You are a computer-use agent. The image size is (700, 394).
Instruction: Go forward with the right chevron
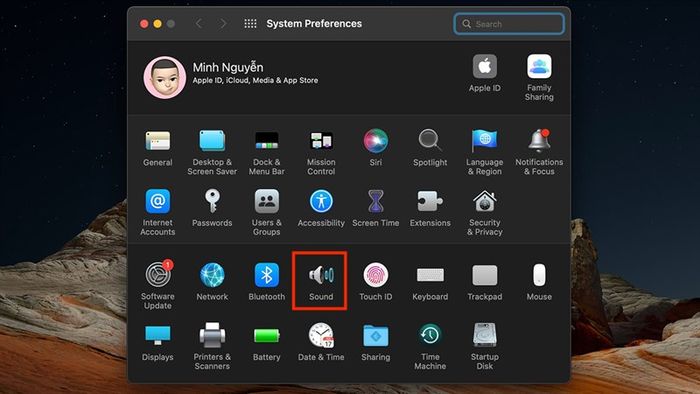[223, 24]
